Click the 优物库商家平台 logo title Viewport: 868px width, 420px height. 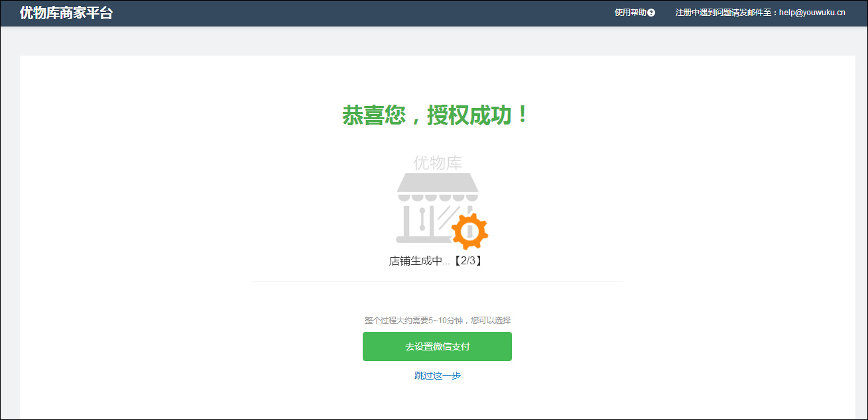click(x=66, y=13)
